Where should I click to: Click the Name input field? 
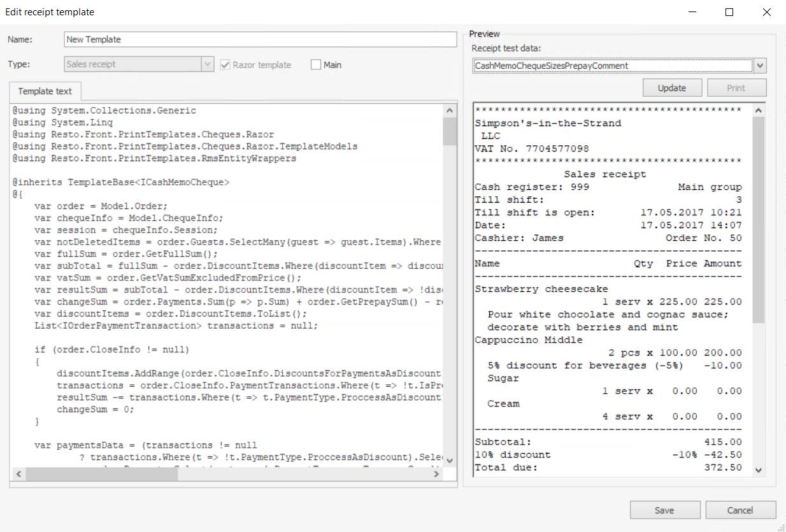(260, 40)
